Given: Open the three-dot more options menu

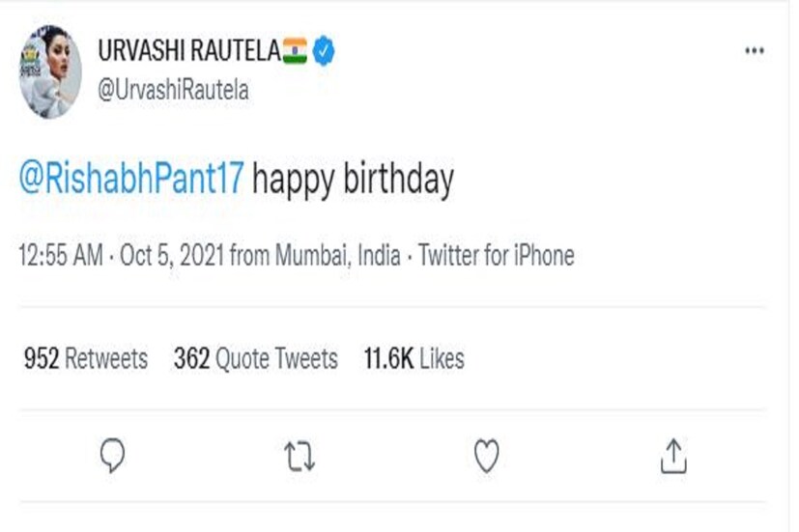Looking at the screenshot, I should [x=755, y=51].
